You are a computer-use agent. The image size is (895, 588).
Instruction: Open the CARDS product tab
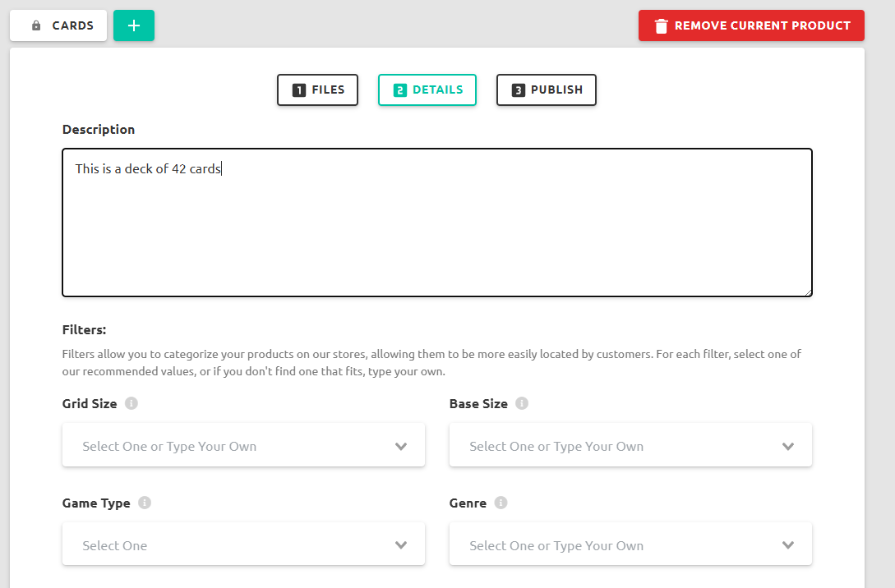[58, 25]
